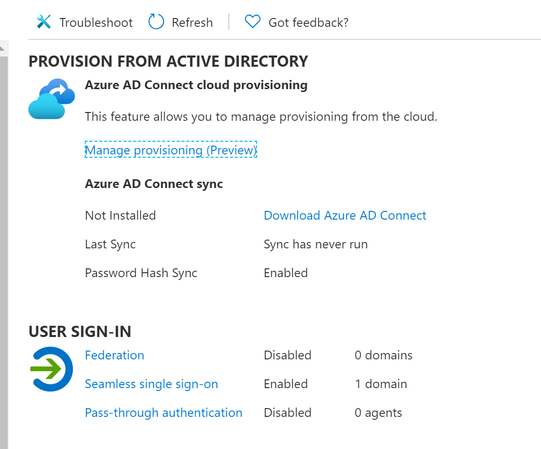Click the heart feedback icon

(252, 21)
